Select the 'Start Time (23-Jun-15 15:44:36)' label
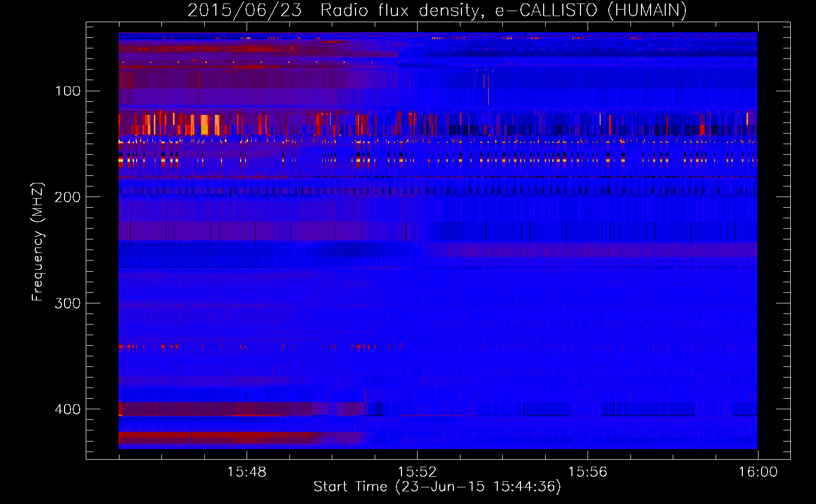This screenshot has width=816, height=504. click(437, 487)
